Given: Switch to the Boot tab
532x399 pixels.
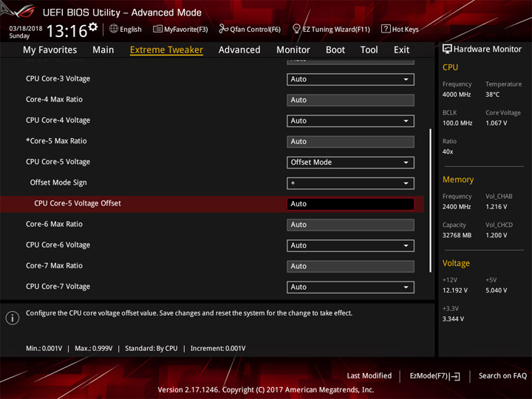Looking at the screenshot, I should [335, 50].
